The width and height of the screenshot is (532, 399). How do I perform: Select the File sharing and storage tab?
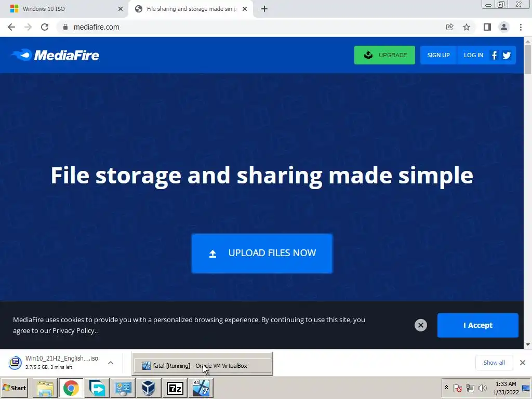point(191,9)
